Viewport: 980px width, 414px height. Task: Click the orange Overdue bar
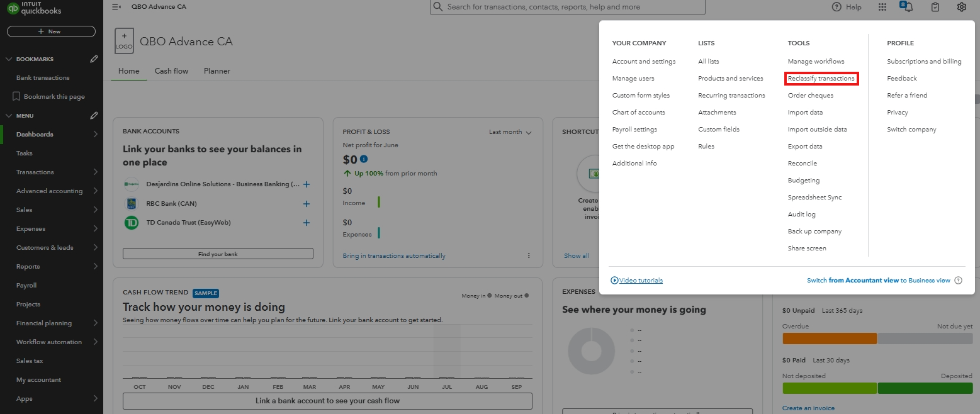pyautogui.click(x=830, y=338)
